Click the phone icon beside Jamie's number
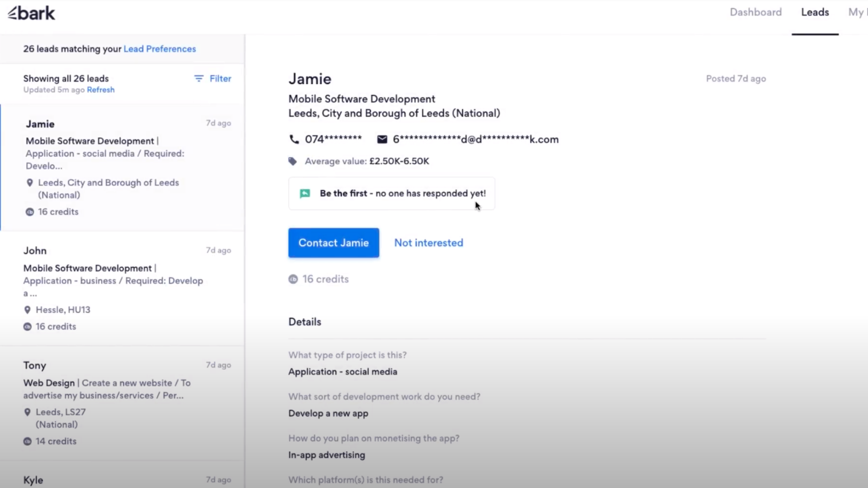Screen dimensions: 868x488 (294, 139)
